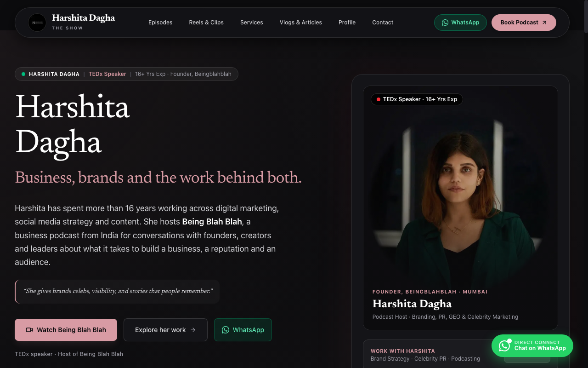Click FOUNDER, BEINGBLAHBLAH · MUMBAI label
The width and height of the screenshot is (588, 368).
coord(430,292)
